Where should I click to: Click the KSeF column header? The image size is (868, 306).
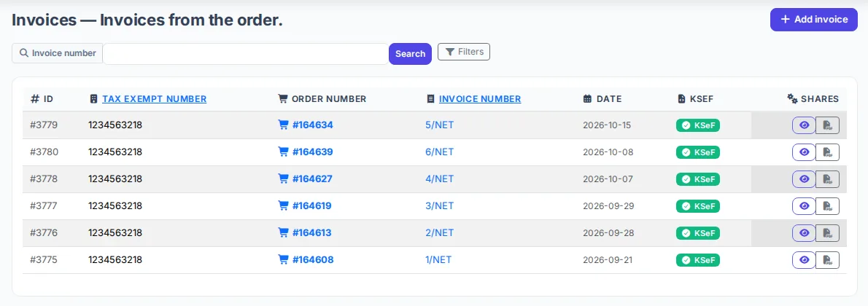click(695, 99)
